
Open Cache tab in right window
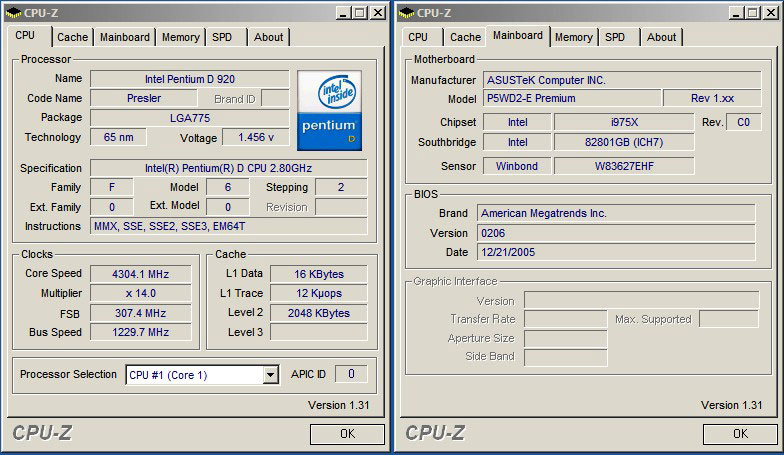click(466, 37)
